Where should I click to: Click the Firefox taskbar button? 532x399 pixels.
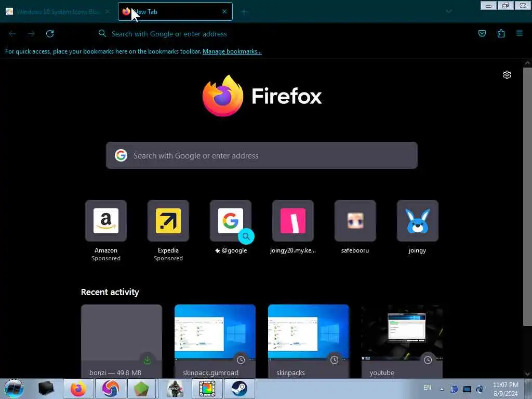point(78,389)
